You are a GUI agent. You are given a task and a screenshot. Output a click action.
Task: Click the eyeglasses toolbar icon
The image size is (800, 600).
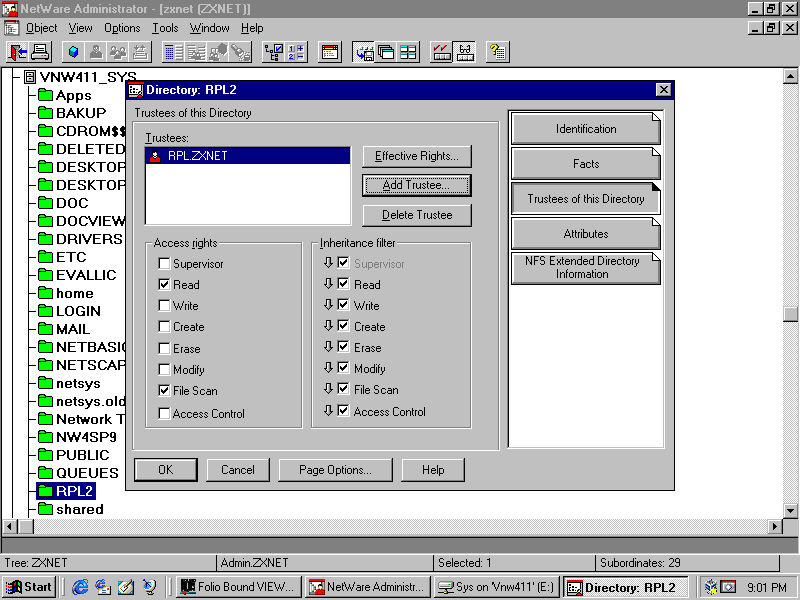point(464,52)
